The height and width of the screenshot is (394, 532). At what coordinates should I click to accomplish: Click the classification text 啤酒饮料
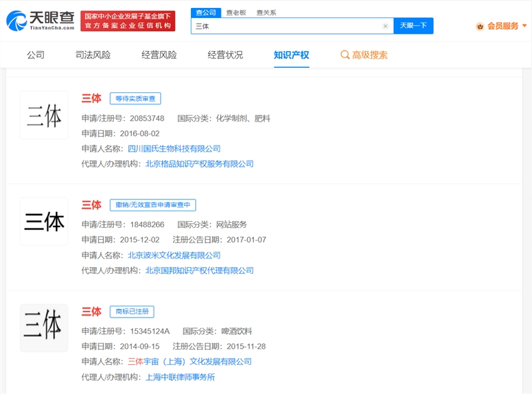coord(237,331)
